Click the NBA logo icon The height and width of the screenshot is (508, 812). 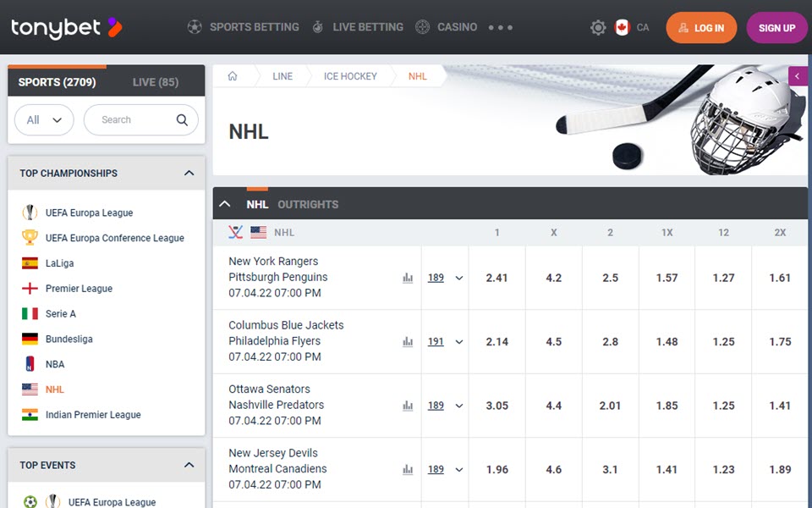tap(30, 364)
